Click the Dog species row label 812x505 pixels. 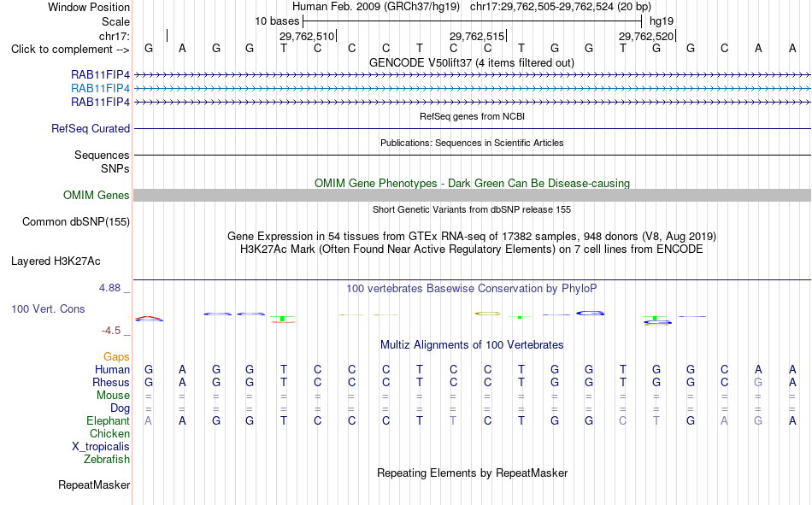point(120,408)
